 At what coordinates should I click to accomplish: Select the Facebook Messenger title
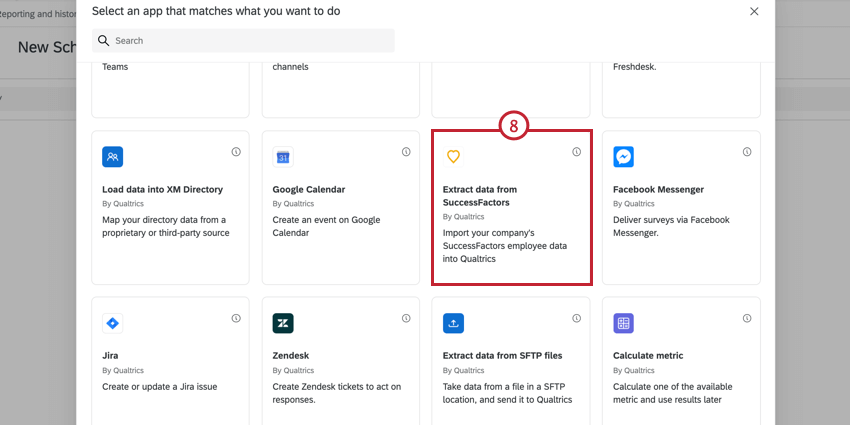click(659, 190)
